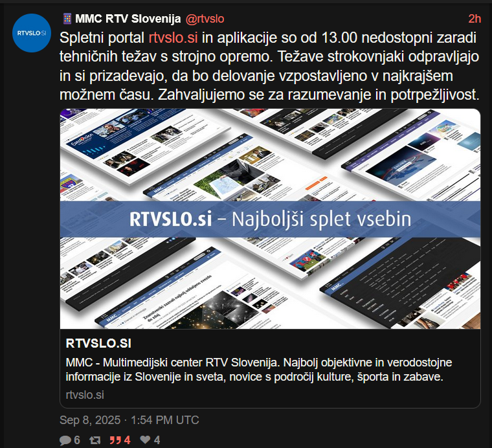Screen dimensions: 492x448
Task: Click the 2h relative timestamp
Action: [x=475, y=19]
